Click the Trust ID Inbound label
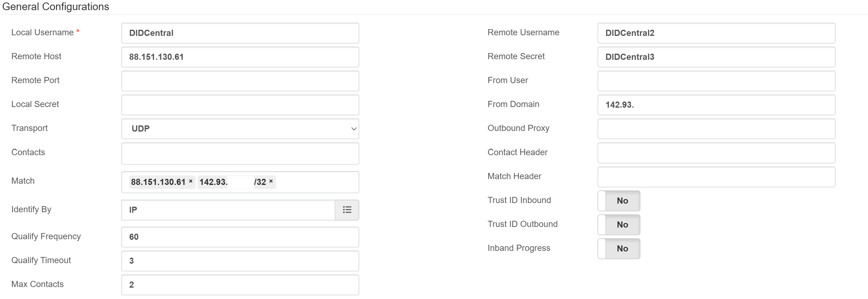Viewport: 868px width, 299px height. click(x=519, y=200)
